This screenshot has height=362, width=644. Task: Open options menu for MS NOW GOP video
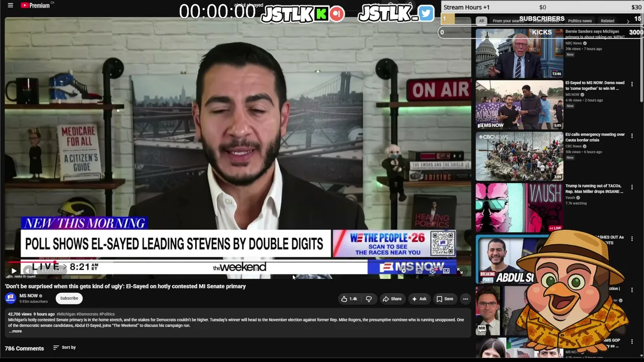coord(632,342)
